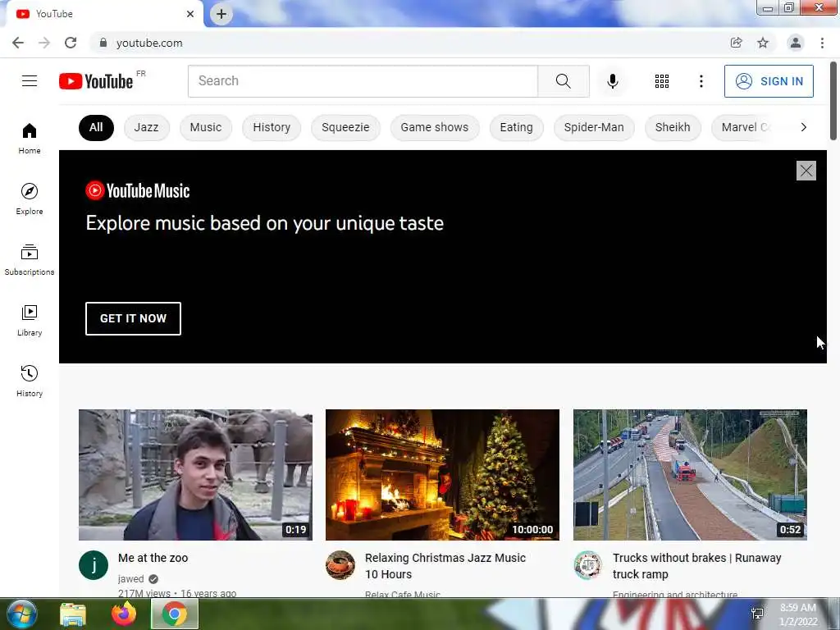
Task: Open Chrome three-dot menu
Action: [822, 43]
